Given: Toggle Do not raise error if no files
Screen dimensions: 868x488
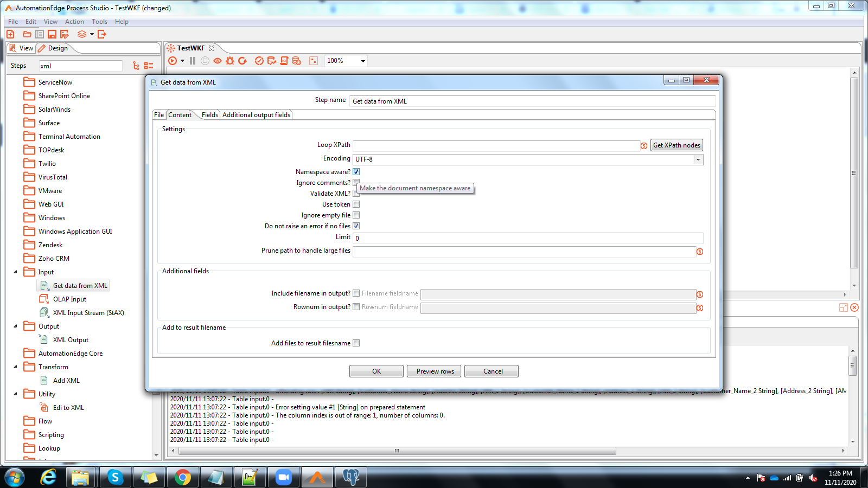Looking at the screenshot, I should (356, 226).
